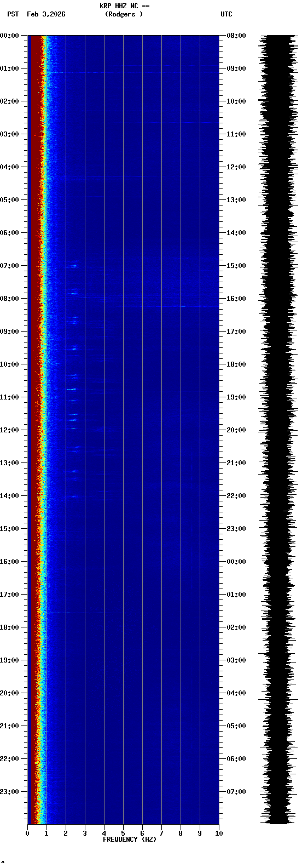The height and width of the screenshot is (868, 302).
Task: Click the KRP HHZ NC station title
Action: [124, 6]
